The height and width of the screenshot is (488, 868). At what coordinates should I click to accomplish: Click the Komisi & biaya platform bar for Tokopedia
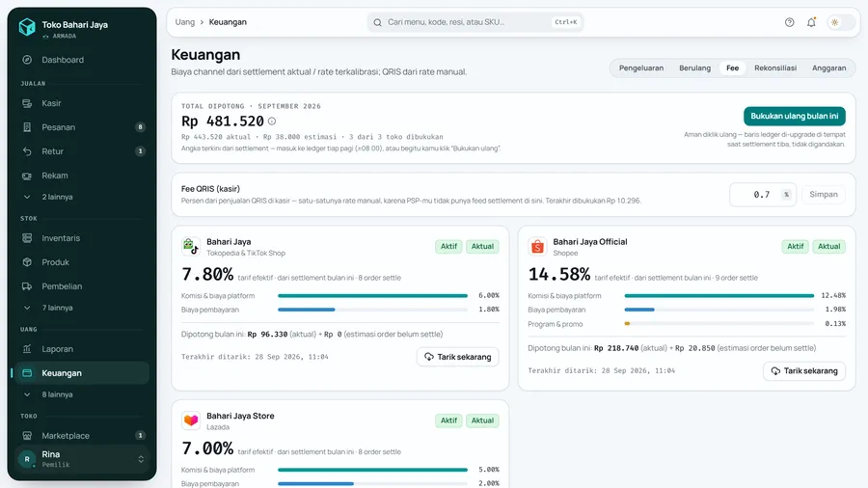tap(372, 296)
